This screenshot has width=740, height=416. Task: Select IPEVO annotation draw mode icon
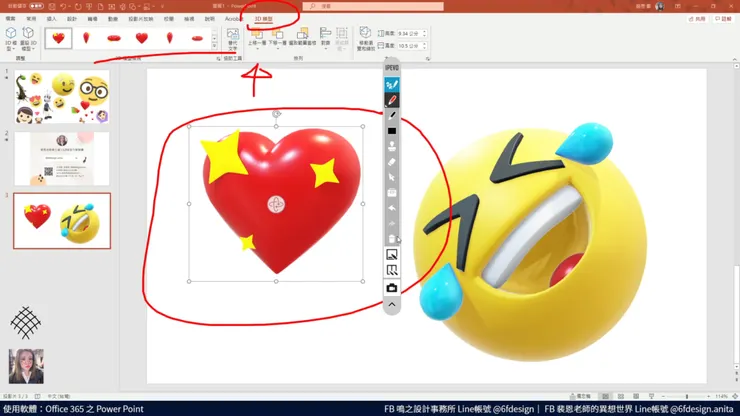coord(392,85)
